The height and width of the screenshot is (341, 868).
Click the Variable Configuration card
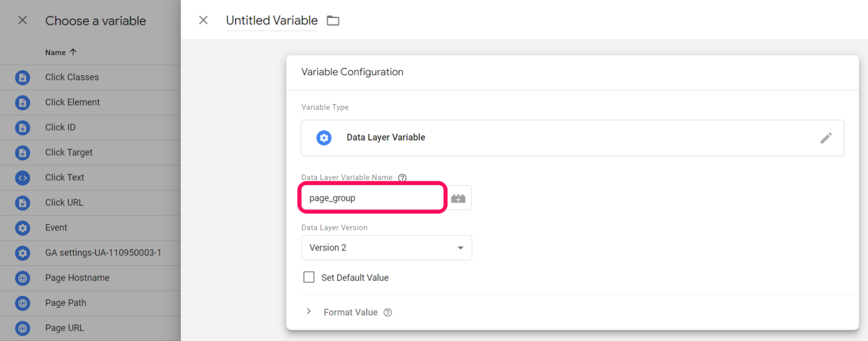click(x=351, y=72)
